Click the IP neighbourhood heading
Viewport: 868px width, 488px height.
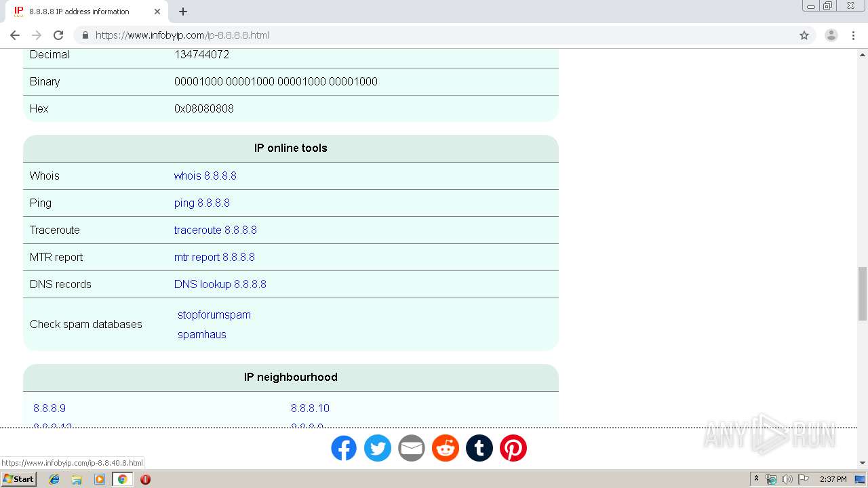(x=291, y=377)
